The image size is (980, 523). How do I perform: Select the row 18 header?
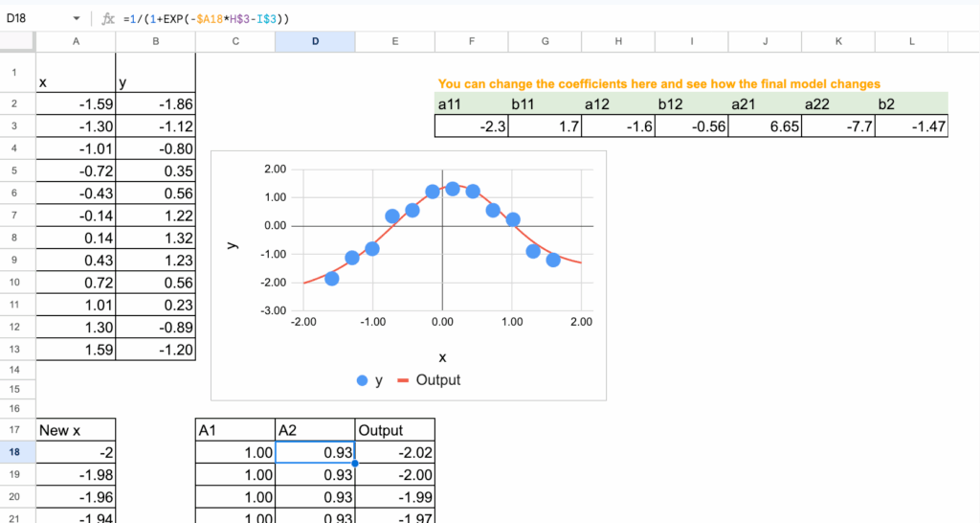(x=17, y=452)
